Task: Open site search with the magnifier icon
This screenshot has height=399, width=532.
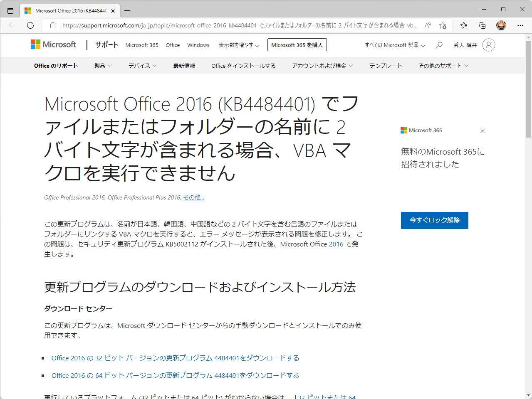Action: pos(439,44)
